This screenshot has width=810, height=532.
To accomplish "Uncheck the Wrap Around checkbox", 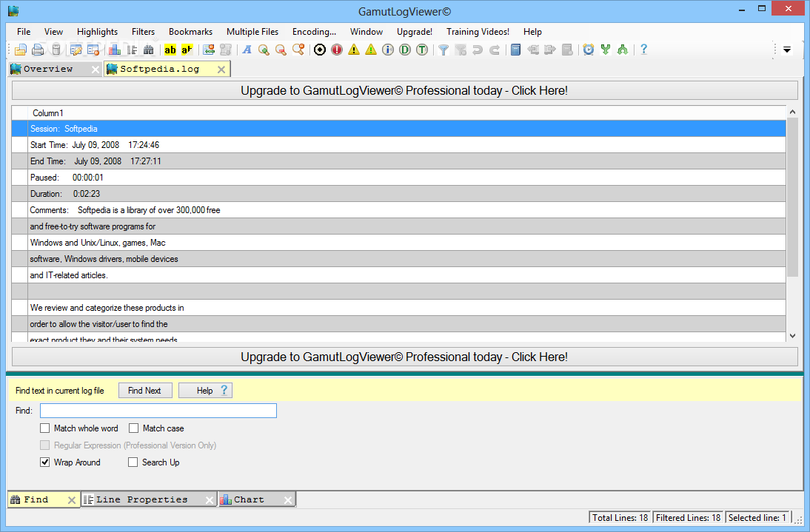I will coord(45,462).
